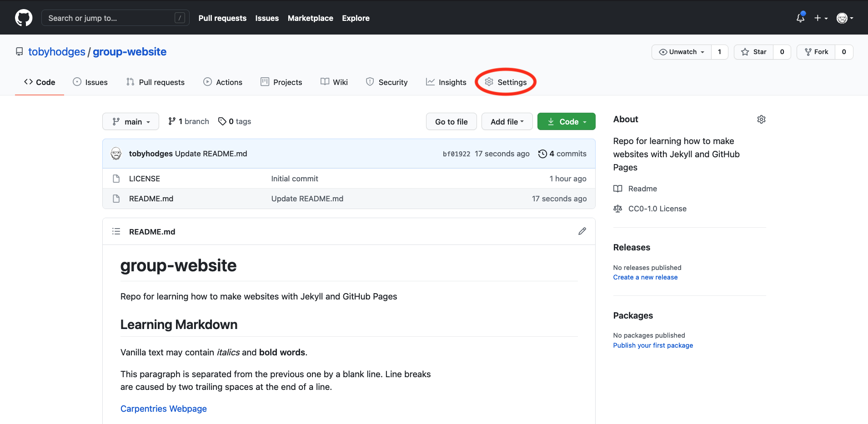Screen dimensions: 868x424
Task: Click the tobyhodges commit avatar
Action: (x=116, y=154)
